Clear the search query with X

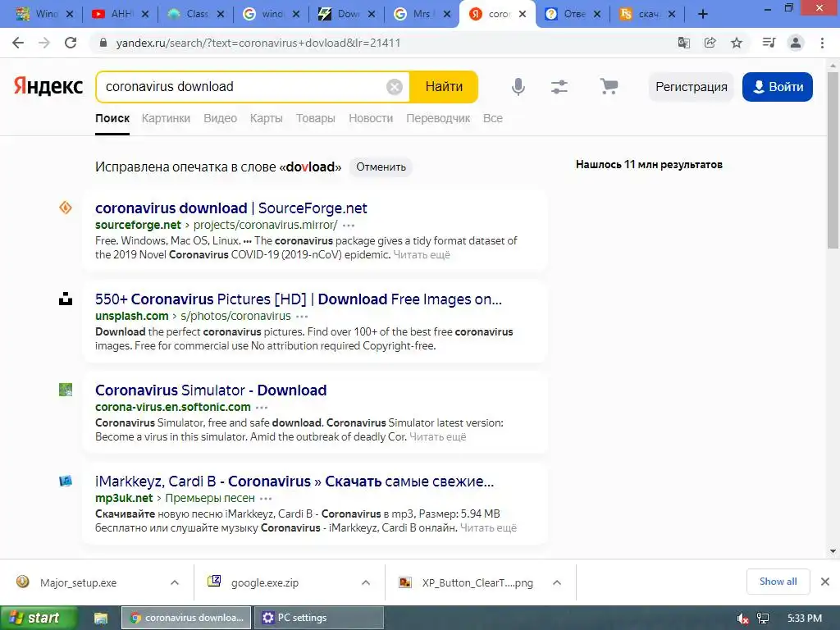tap(395, 87)
